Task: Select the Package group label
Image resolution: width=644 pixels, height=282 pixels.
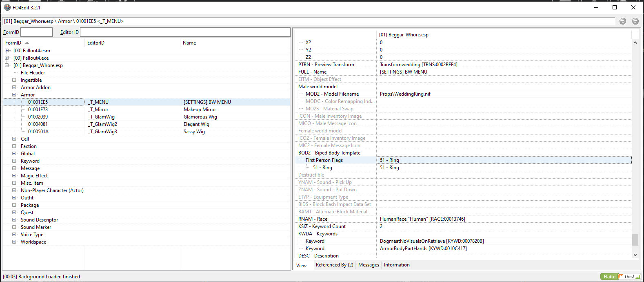Action: (30, 205)
